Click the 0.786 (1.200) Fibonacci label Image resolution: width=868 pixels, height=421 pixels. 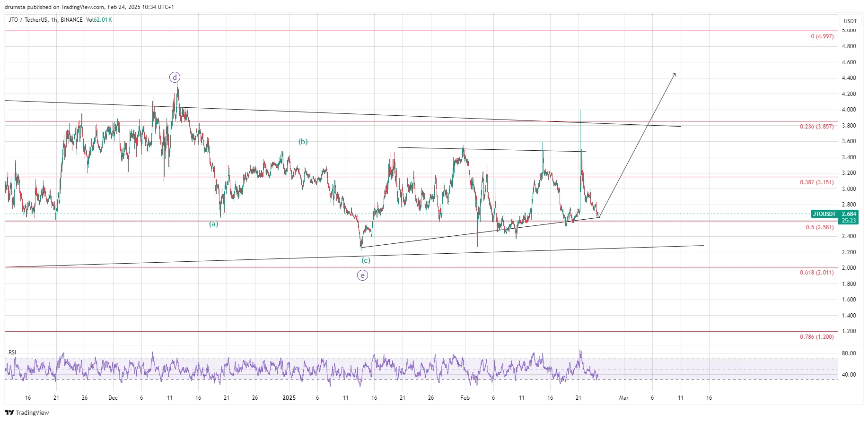(816, 337)
